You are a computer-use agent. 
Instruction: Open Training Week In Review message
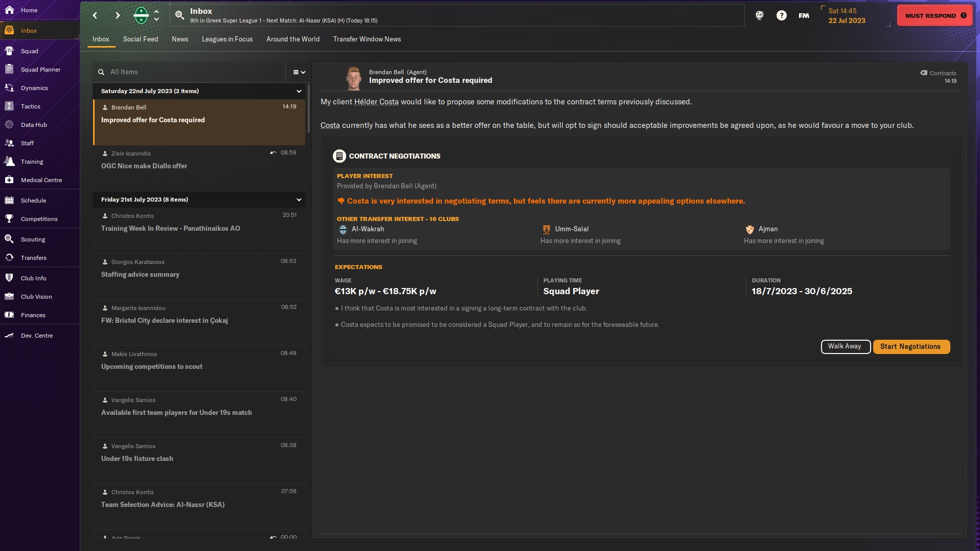(199, 230)
